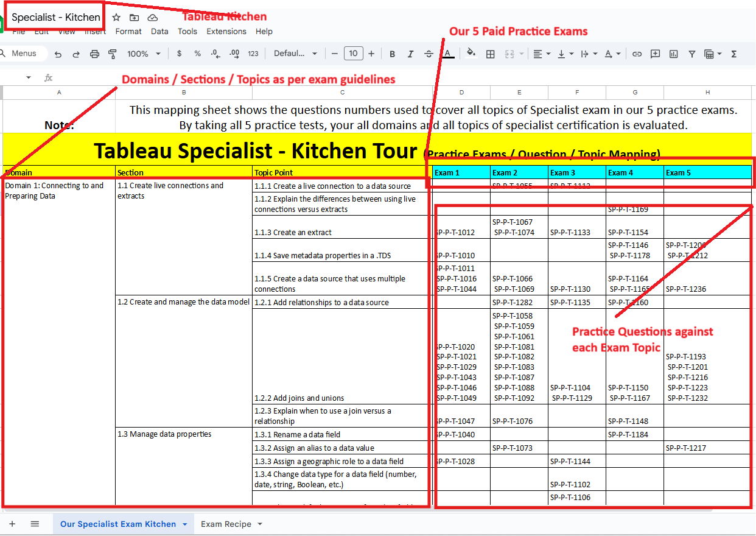Activate the paint format tool
The height and width of the screenshot is (536, 756).
tap(112, 54)
